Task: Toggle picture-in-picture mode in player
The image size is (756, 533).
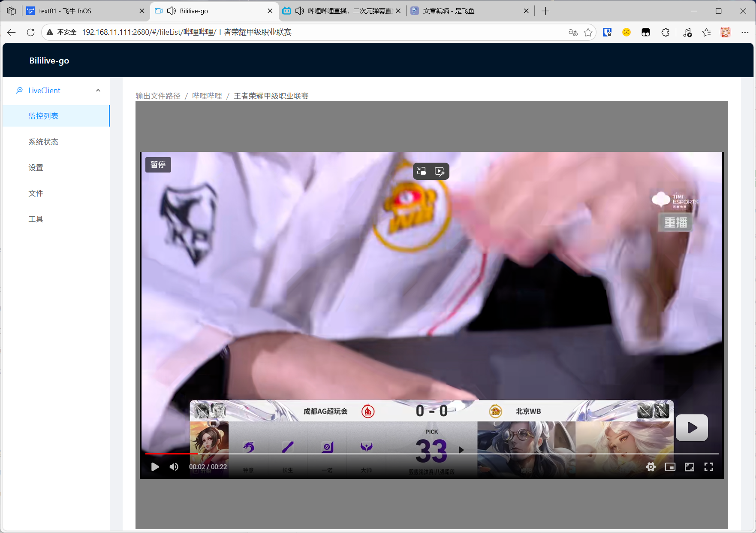Action: 670,467
